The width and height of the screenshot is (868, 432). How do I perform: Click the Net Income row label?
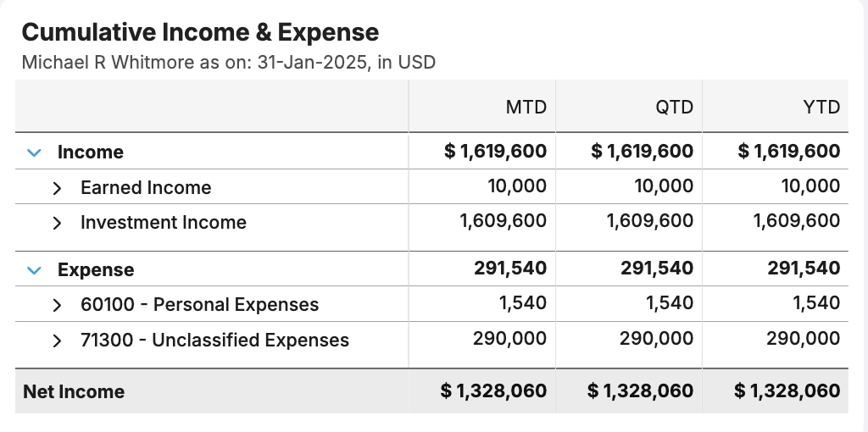[74, 391]
